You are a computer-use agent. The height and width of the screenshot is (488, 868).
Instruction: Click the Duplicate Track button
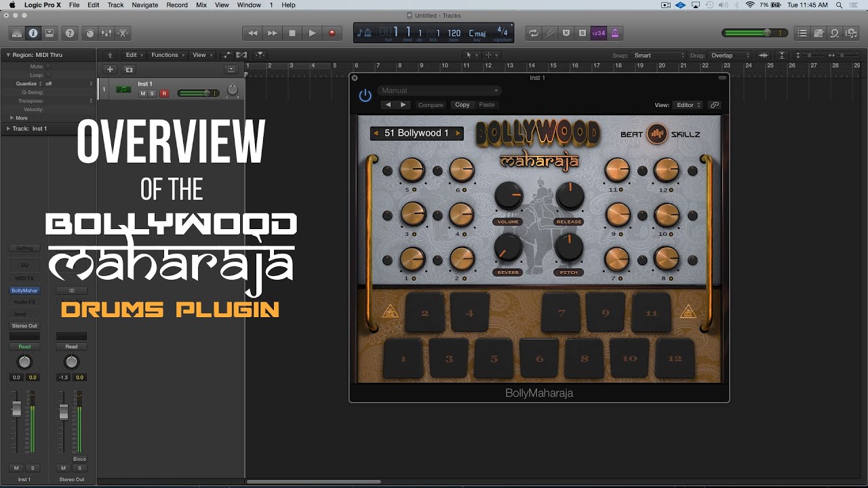[x=129, y=69]
